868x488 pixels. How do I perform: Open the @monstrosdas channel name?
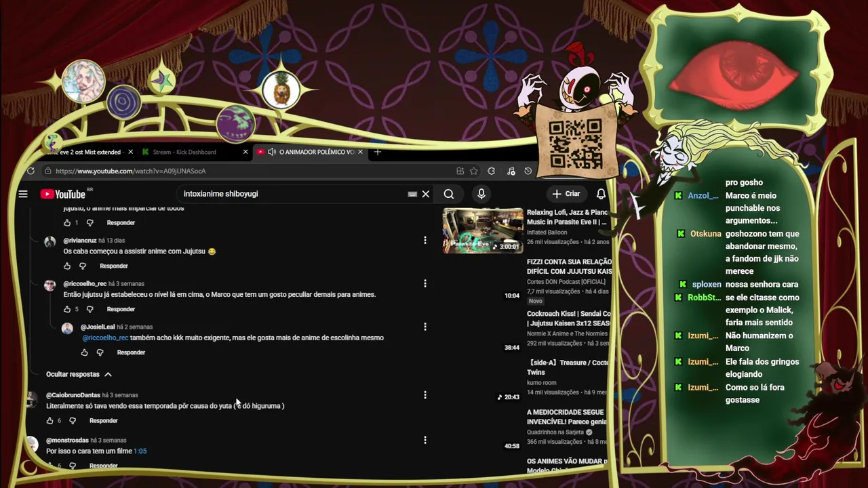point(67,441)
